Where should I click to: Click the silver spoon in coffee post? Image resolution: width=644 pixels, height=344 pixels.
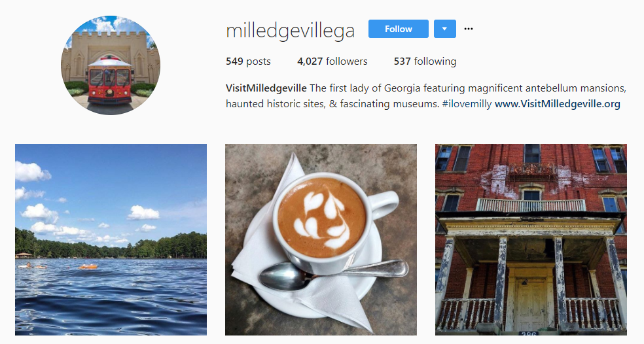coord(334,274)
